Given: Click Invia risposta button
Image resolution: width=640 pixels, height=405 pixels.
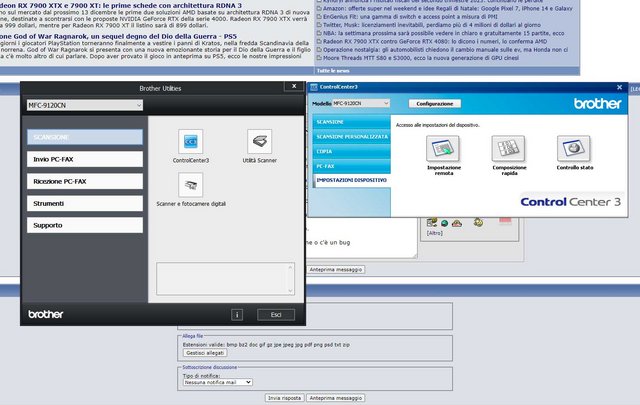Looking at the screenshot, I should coord(284,398).
